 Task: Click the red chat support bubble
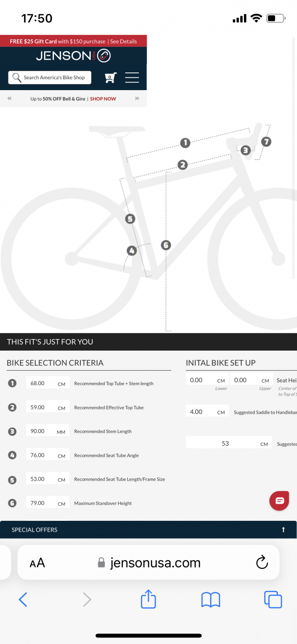[x=279, y=501]
